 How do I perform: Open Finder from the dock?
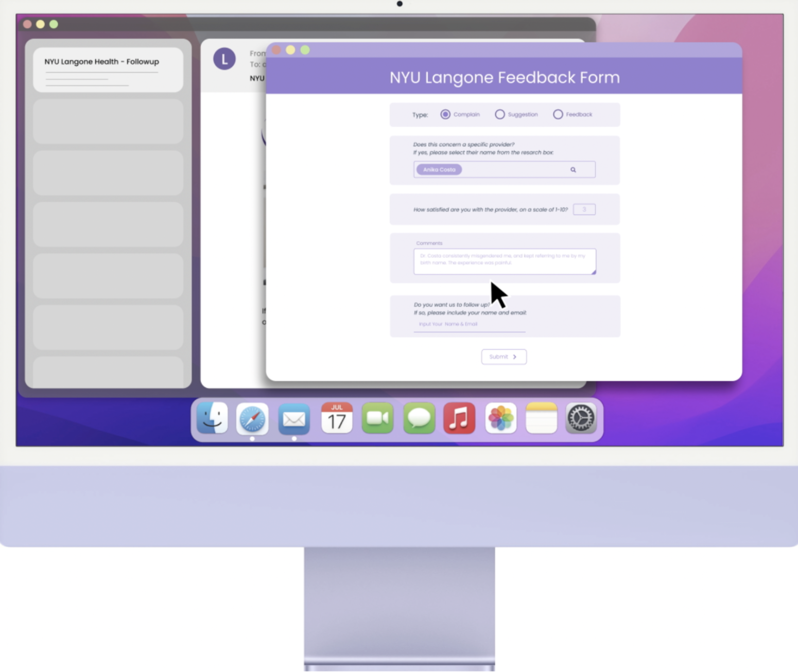coord(212,418)
